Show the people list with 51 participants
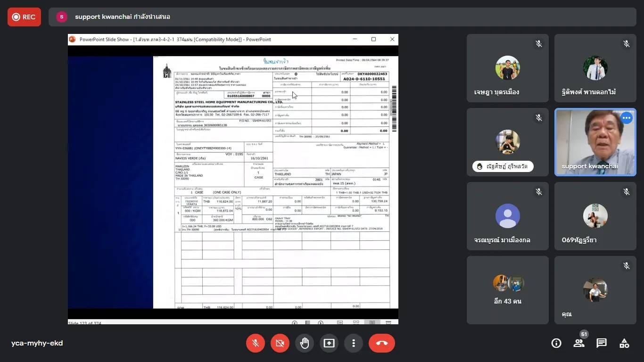Viewport: 644px width, 362px height. [579, 343]
